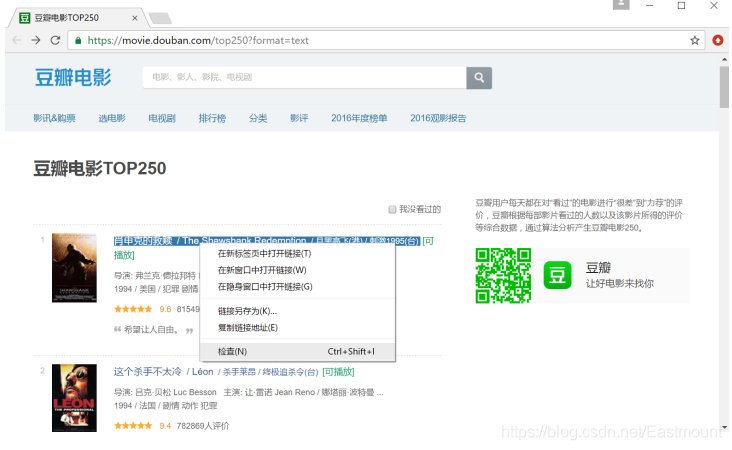Open a new tab button
The width and height of the screenshot is (732, 450).
coord(160,18)
